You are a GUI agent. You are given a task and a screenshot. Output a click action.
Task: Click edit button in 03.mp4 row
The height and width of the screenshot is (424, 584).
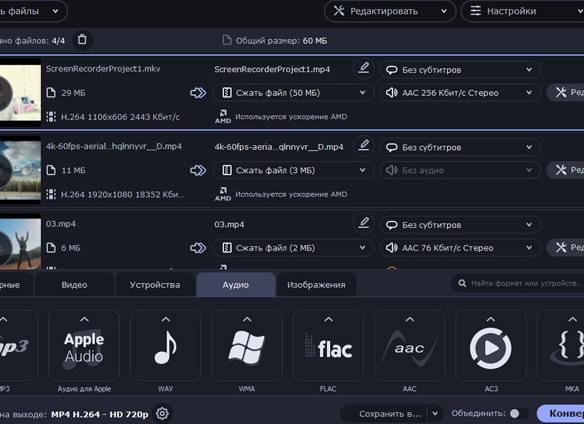tap(565, 247)
